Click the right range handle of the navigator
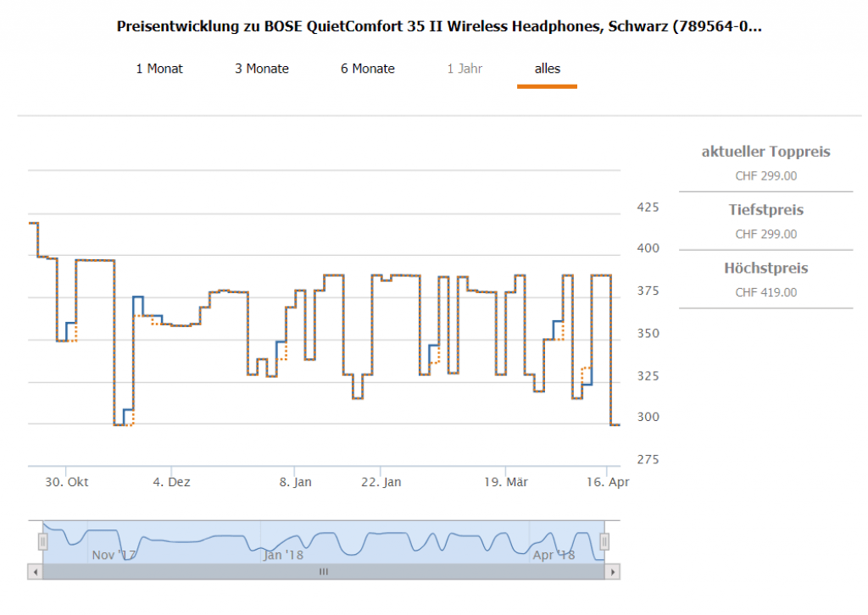This screenshot has width=868, height=615. click(604, 542)
